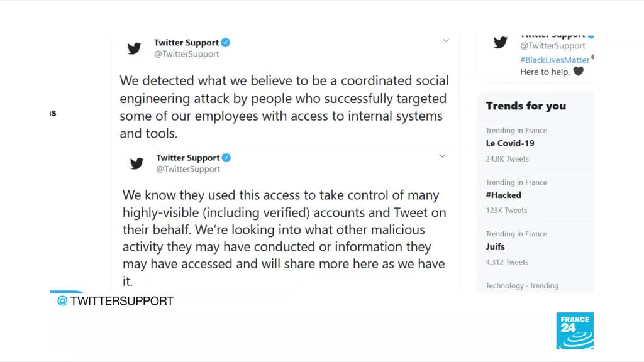Viewport: 644px width, 362px height.
Task: Click @TwitterSupport handle on first tweet
Action: (187, 54)
